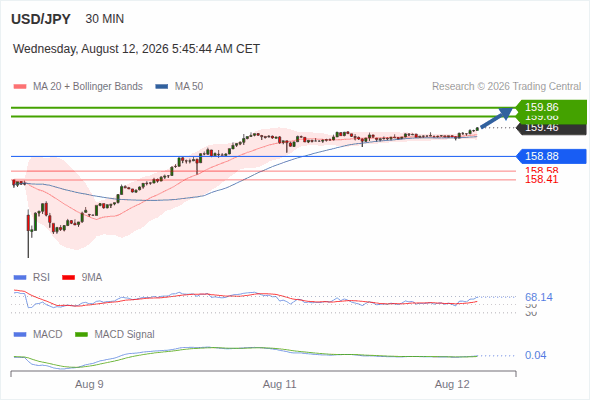Click the MA 50 blue legend swatch
Image resolution: width=590 pixels, height=400 pixels.
click(x=162, y=87)
